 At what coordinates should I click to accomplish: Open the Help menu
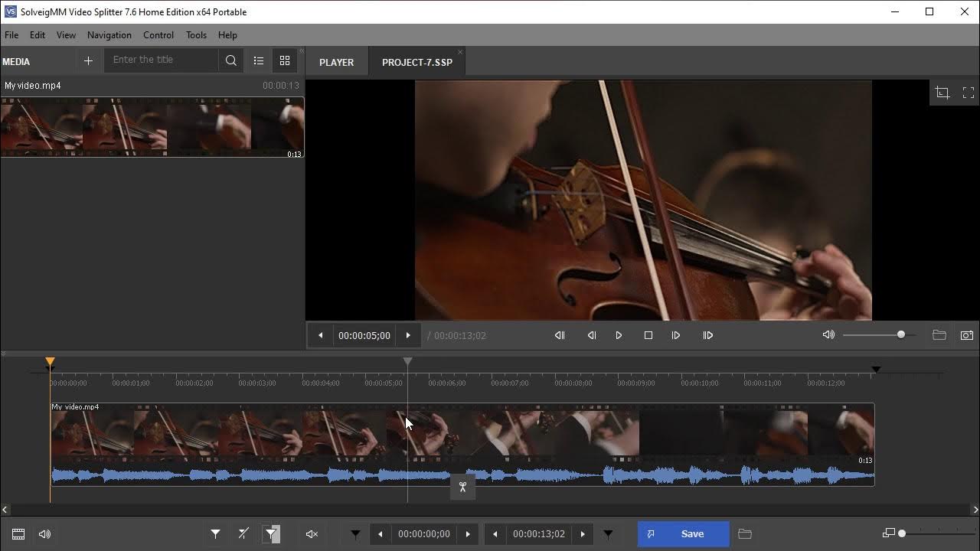coord(227,35)
